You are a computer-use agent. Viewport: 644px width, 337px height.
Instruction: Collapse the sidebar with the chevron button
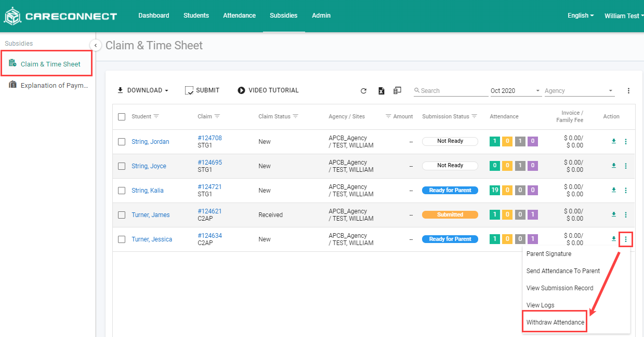96,45
